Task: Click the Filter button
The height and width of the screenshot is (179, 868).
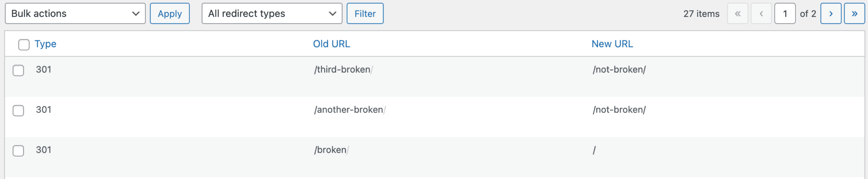Action: (365, 14)
